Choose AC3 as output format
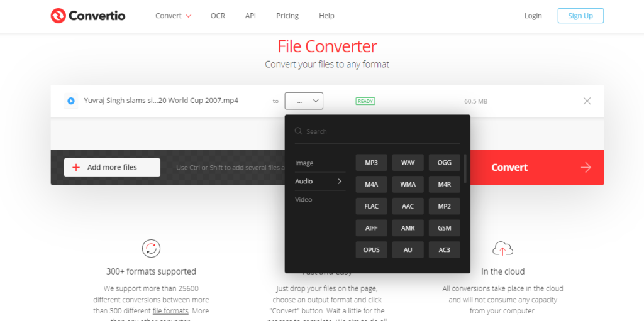 point(445,249)
